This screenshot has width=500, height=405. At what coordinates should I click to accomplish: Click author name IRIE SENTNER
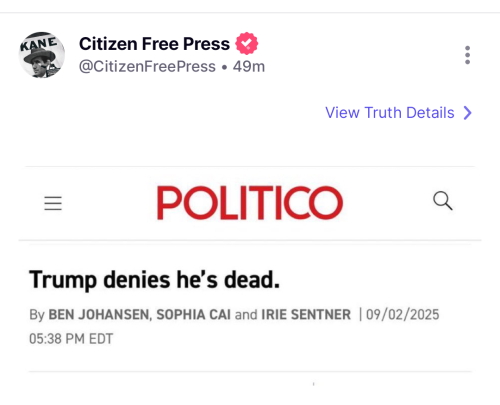click(306, 315)
